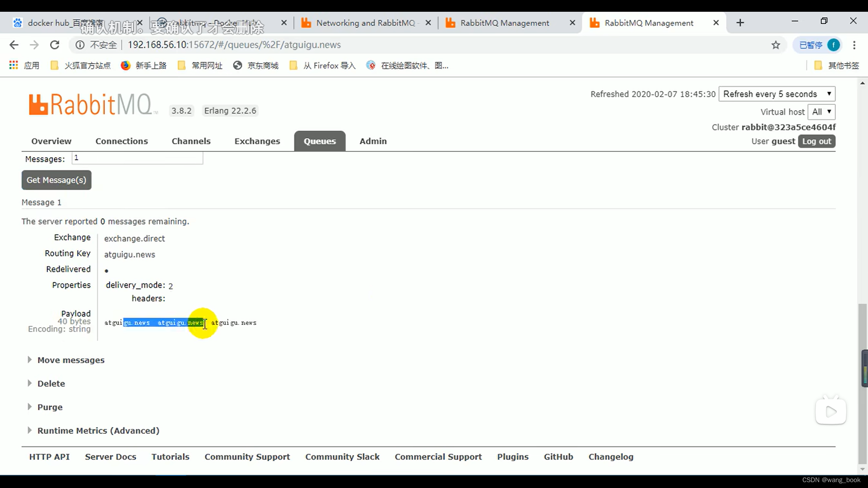Open the Exchanges tab
This screenshot has height=488, width=868.
click(257, 141)
